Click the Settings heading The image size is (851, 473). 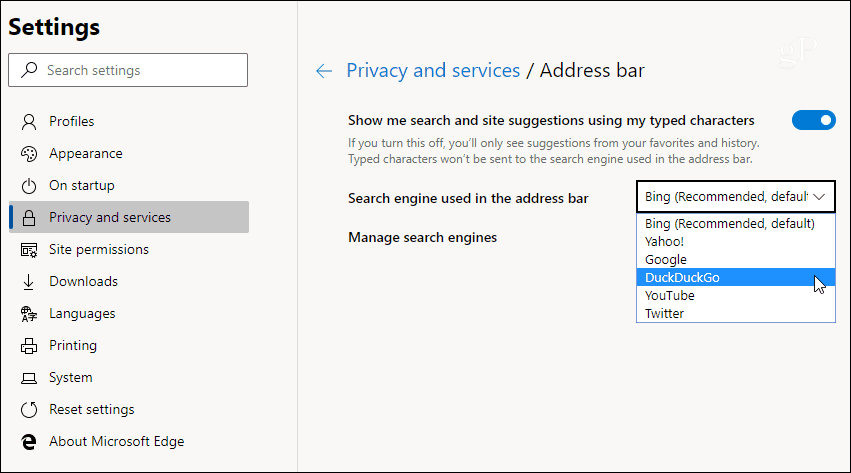pos(54,27)
